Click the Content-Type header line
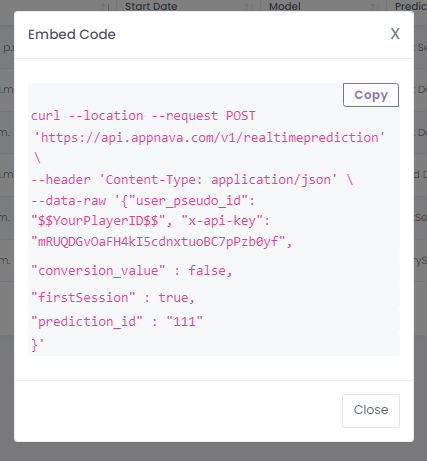This screenshot has width=427, height=461. click(192, 180)
